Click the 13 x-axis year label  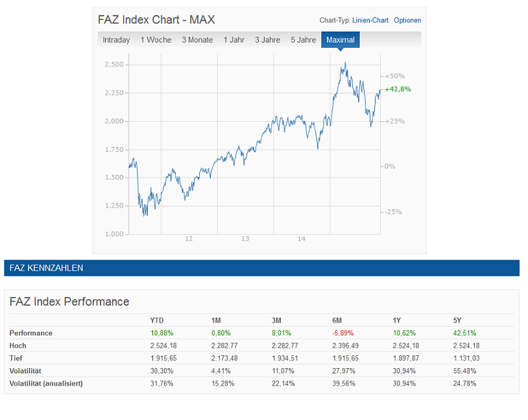click(245, 239)
